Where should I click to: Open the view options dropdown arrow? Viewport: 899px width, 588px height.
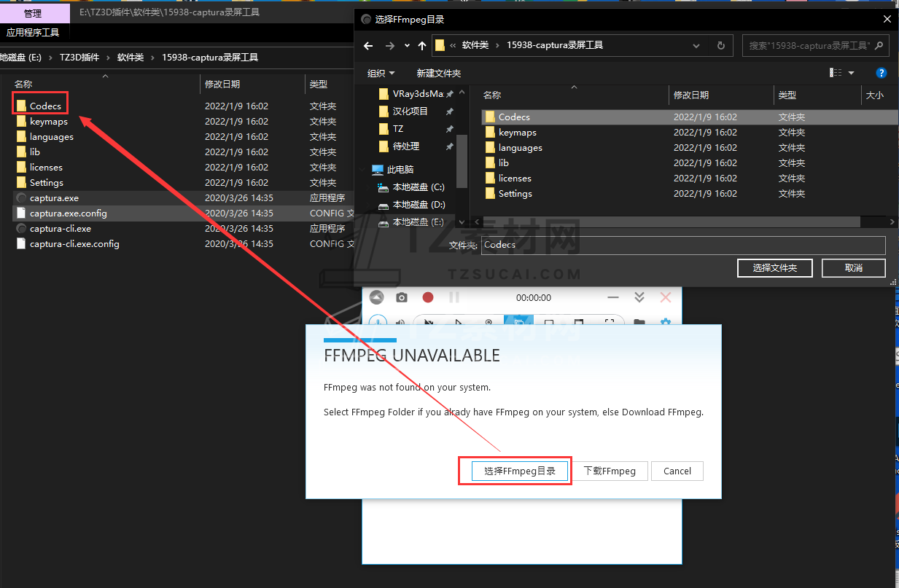(x=851, y=73)
